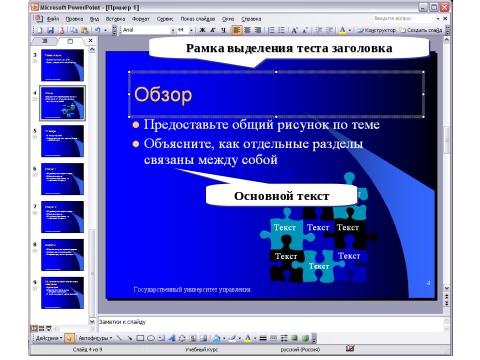Click the Increase font size icon
This screenshot has width=480, height=360.
pyautogui.click(x=294, y=30)
